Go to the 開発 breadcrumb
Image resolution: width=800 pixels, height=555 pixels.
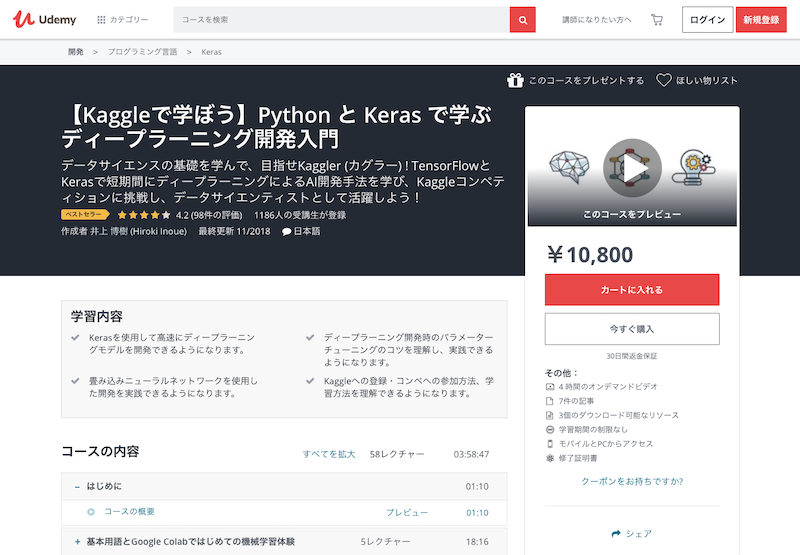[x=76, y=52]
